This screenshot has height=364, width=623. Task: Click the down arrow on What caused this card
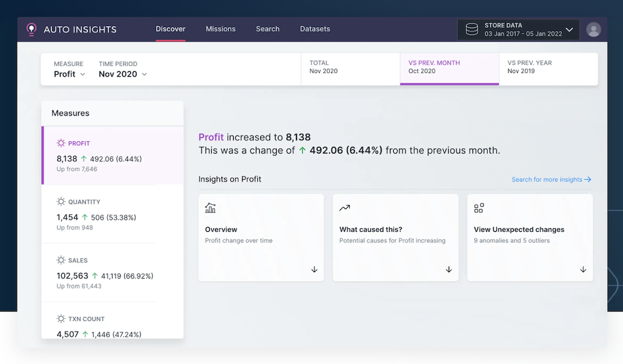[x=449, y=270]
